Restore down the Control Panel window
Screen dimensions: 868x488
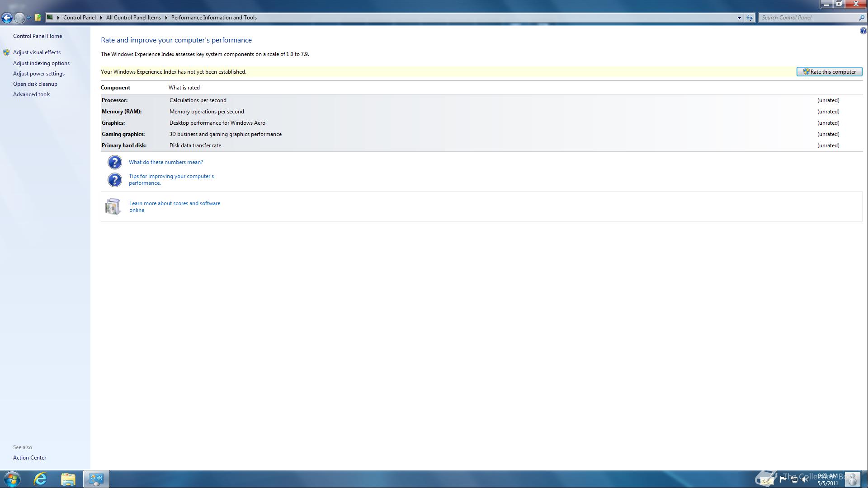click(839, 4)
